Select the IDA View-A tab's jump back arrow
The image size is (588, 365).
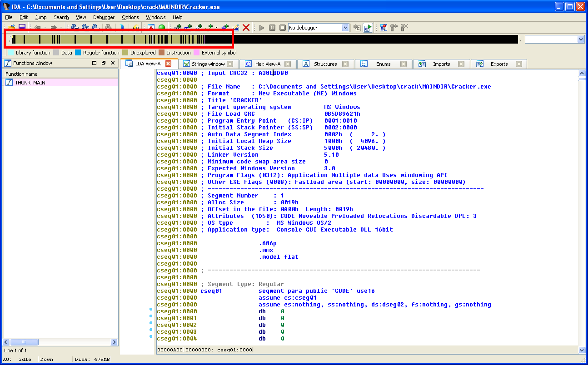[38, 28]
